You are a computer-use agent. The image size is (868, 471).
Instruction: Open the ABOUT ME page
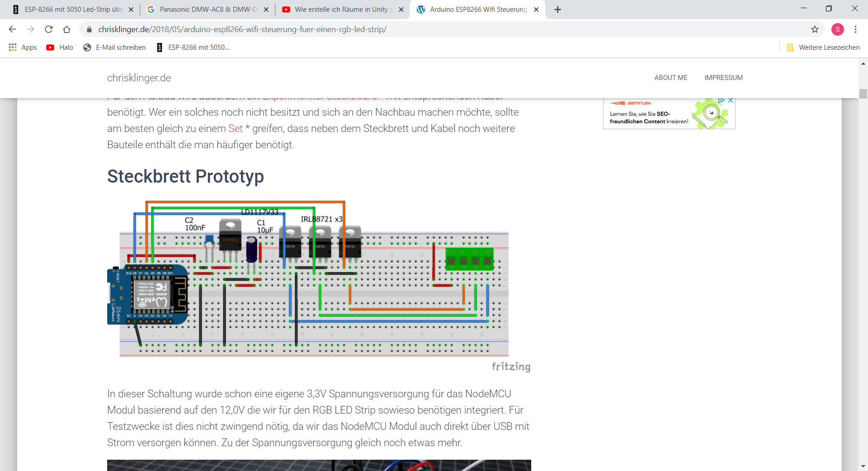coord(670,77)
